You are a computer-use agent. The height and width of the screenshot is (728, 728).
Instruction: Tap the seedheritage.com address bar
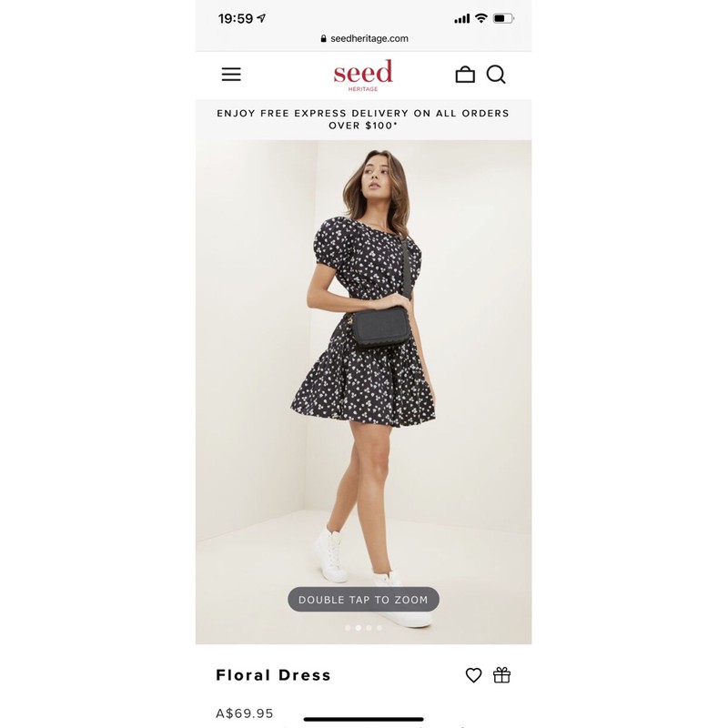(364, 38)
